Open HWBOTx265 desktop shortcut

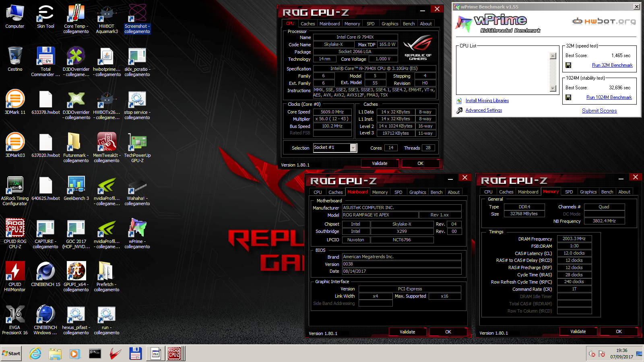pos(107,105)
